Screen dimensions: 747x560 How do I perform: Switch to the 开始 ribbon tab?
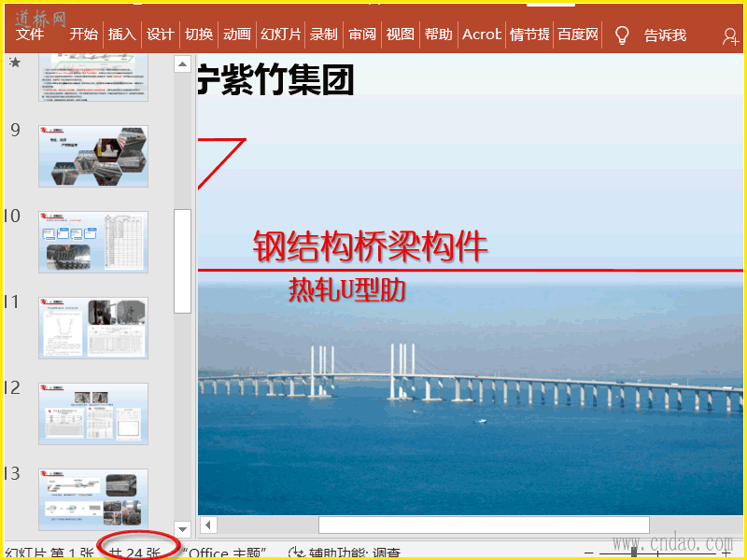pyautogui.click(x=84, y=35)
